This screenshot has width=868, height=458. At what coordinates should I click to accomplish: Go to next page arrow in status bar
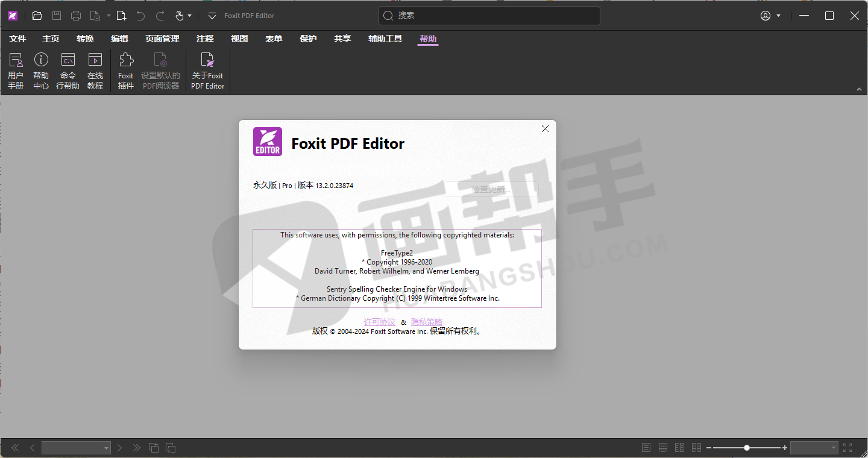[119, 448]
